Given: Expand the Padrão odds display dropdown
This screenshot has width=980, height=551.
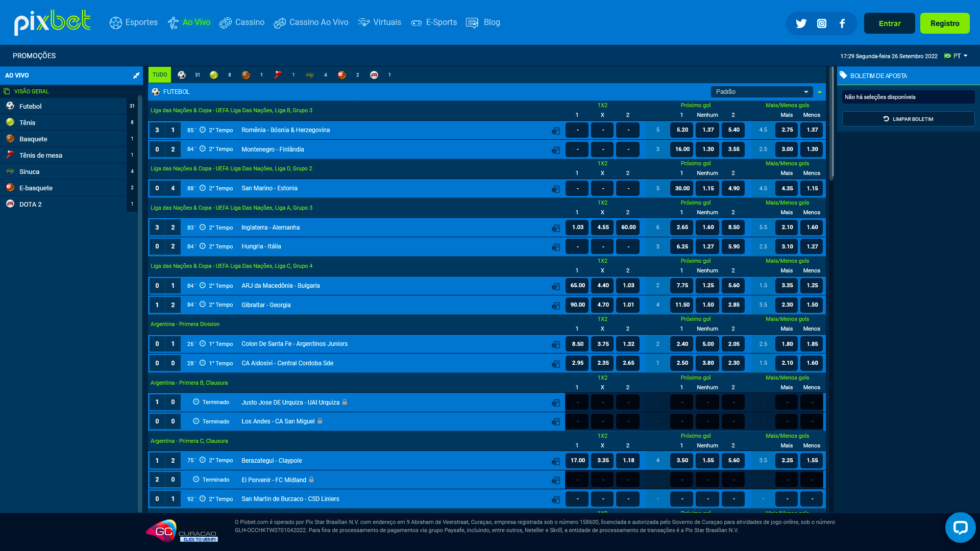Looking at the screenshot, I should (x=761, y=91).
